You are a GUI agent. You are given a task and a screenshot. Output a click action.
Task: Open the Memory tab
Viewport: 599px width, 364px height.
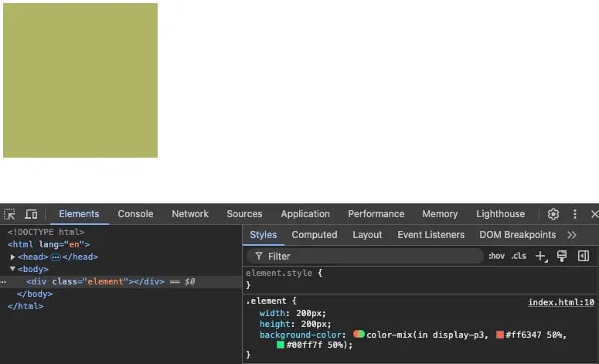coord(440,214)
